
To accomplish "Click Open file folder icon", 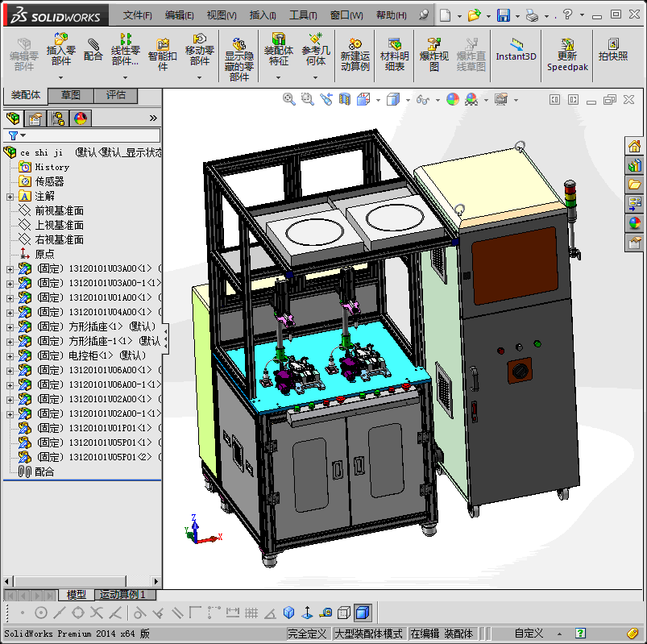I will coord(474,15).
